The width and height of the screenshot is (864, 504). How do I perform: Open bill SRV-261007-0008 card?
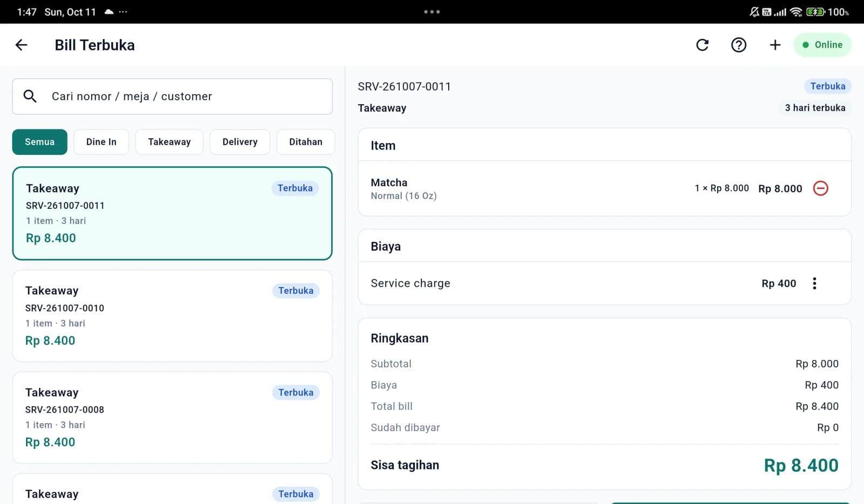tap(172, 418)
